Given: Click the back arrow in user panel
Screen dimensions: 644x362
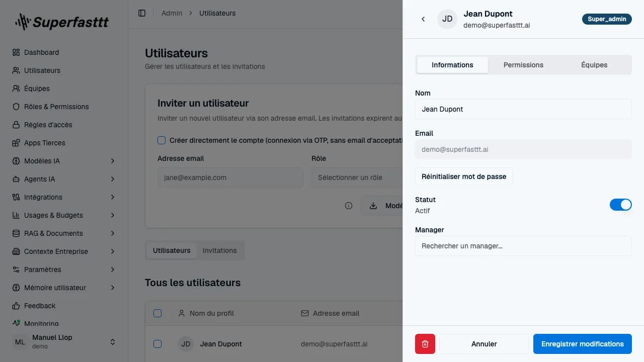Looking at the screenshot, I should click(423, 19).
